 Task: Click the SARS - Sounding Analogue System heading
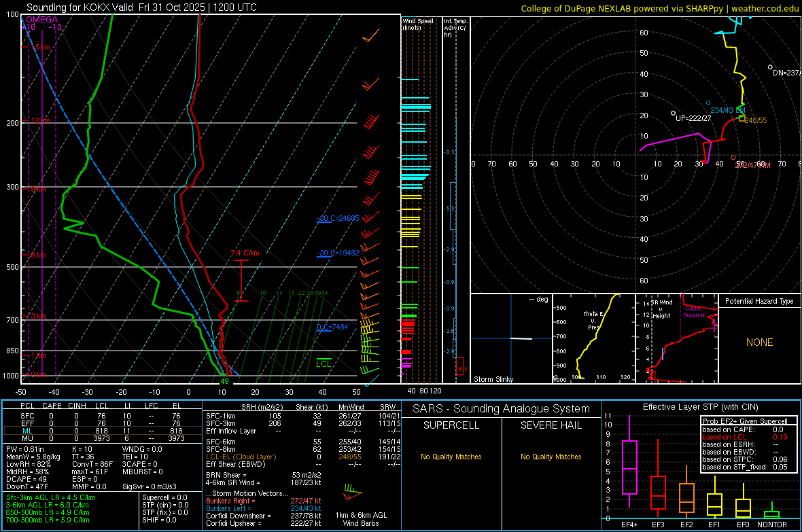click(501, 409)
